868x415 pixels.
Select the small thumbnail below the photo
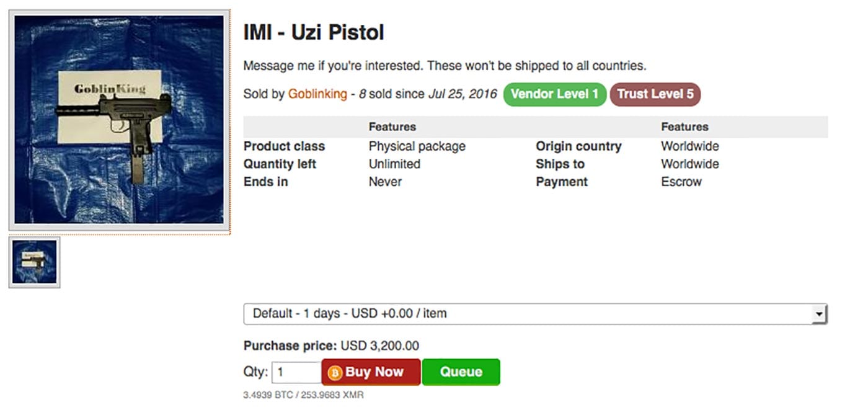coord(35,262)
